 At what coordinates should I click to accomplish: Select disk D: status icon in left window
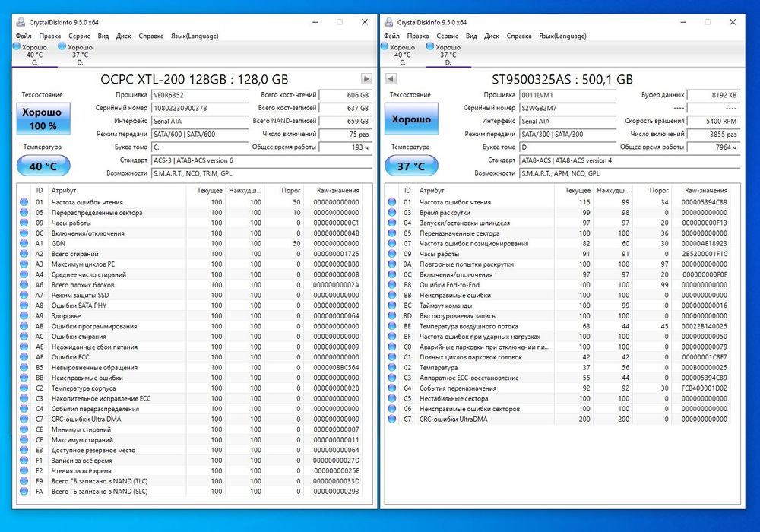click(x=62, y=46)
